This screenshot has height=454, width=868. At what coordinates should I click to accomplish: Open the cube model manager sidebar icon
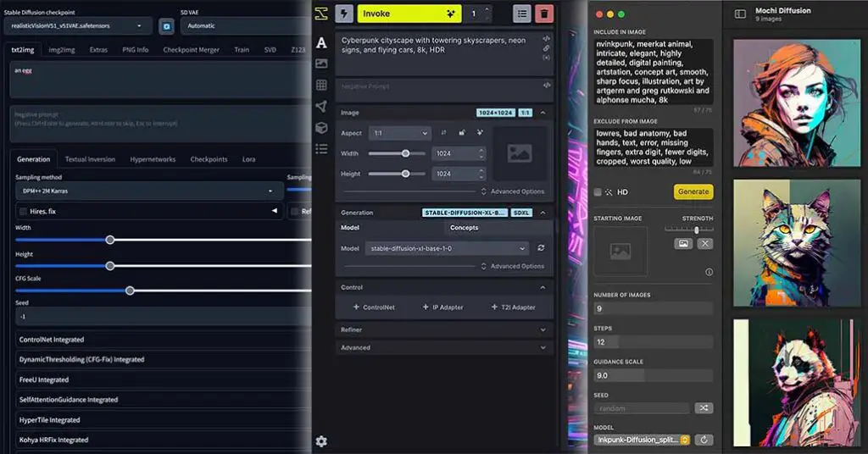pos(321,128)
